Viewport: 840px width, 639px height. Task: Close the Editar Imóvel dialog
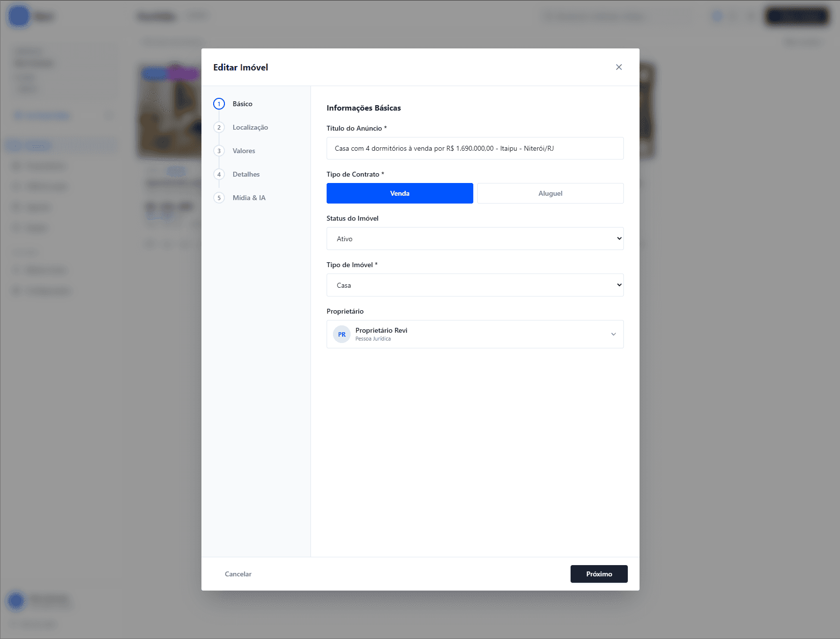pos(619,67)
